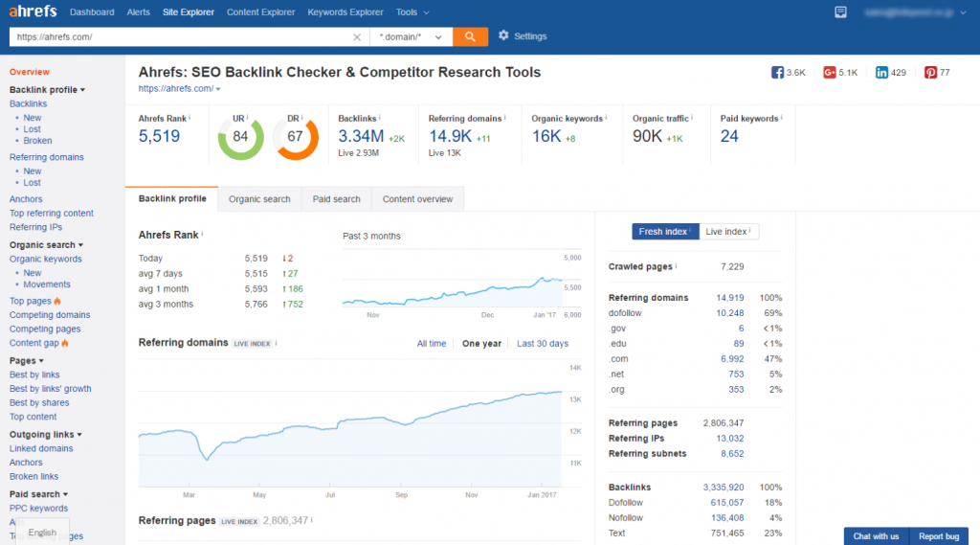Click the Google Plus shares icon
The image size is (980, 545).
point(830,73)
